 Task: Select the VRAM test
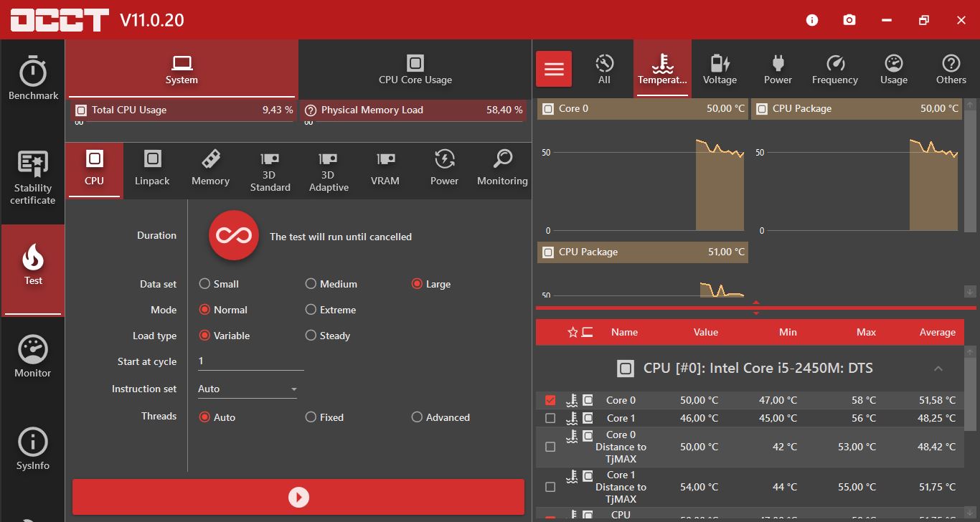(x=385, y=170)
